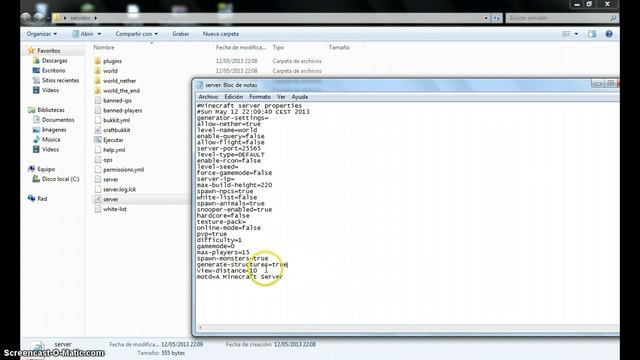640x360 pixels.
Task: Select the world folder icon
Action: pos(98,71)
